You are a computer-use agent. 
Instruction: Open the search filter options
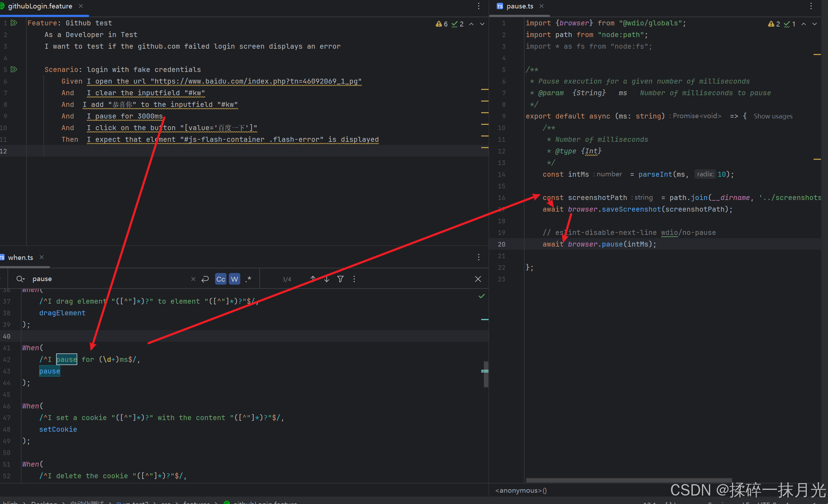coord(340,279)
